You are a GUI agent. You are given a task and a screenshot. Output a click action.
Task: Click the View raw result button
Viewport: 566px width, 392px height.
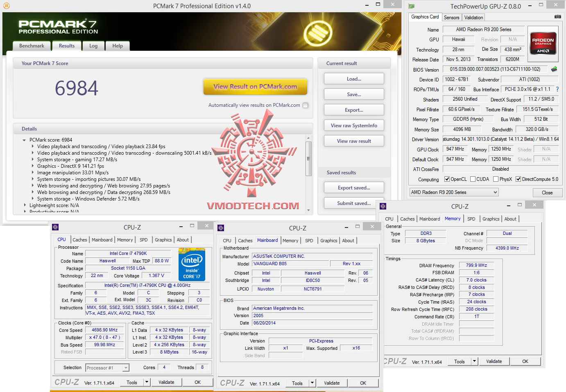tap(354, 141)
